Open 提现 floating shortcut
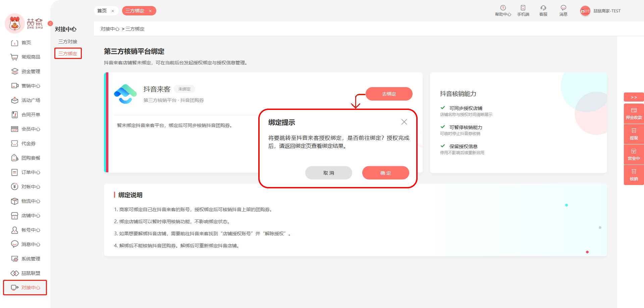Screen dimensions: 644x308 click(634, 134)
